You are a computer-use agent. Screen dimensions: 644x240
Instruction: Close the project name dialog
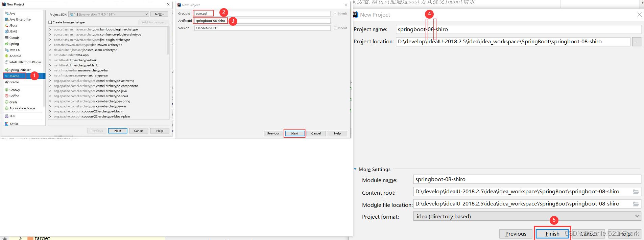tap(639, 15)
